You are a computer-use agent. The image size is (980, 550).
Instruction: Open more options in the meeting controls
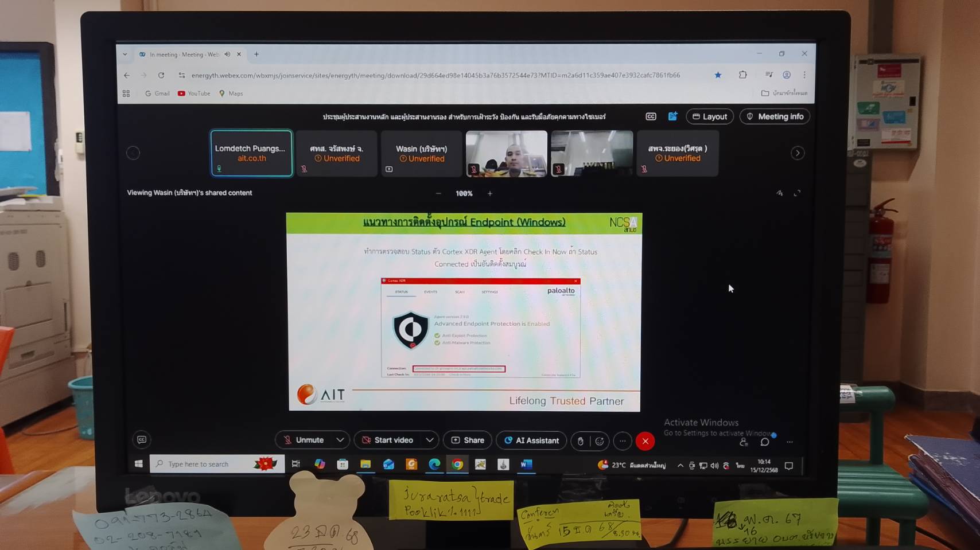click(623, 440)
